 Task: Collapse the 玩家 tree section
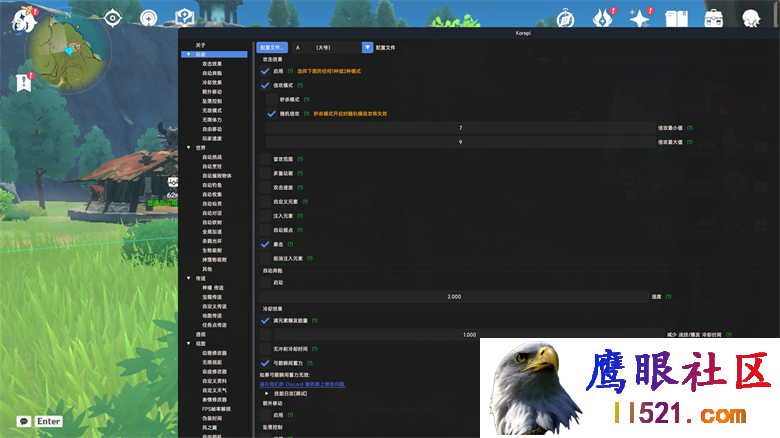pos(189,54)
